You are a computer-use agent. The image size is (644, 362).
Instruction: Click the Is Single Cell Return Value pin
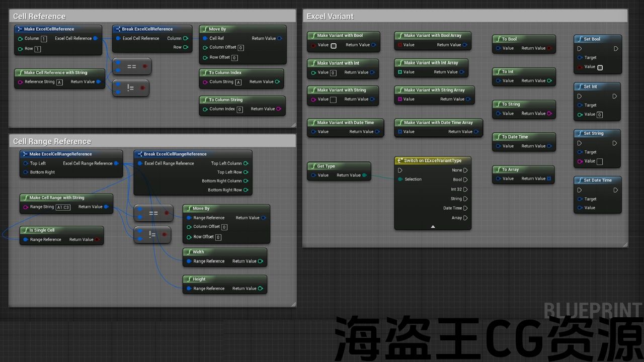[x=98, y=240]
